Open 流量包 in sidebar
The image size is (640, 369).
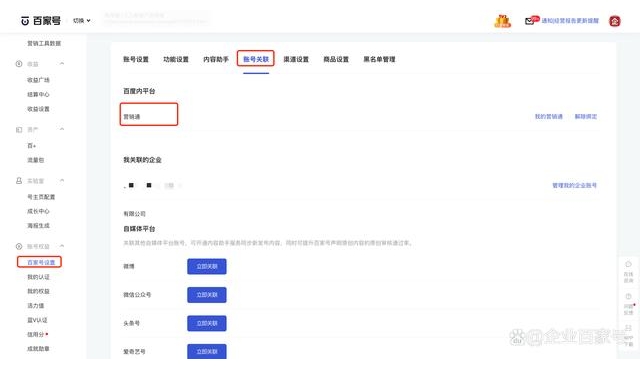[x=36, y=160]
